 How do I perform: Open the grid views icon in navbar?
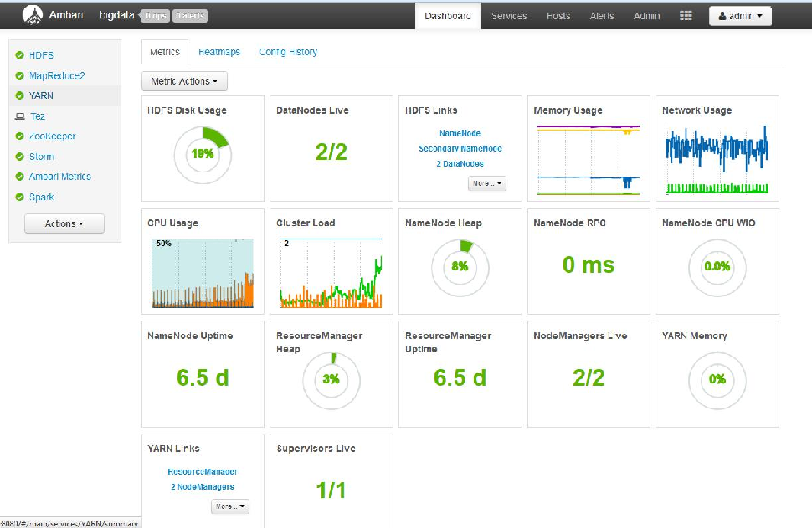[686, 16]
